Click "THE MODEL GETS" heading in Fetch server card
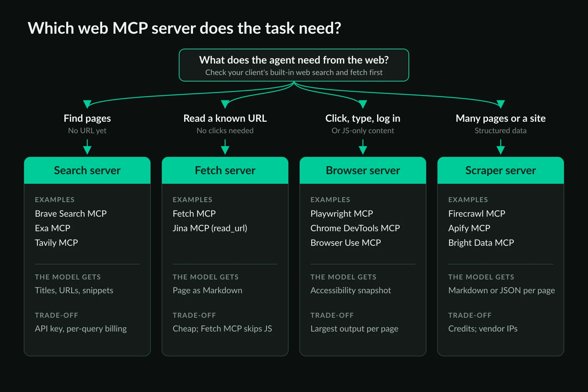 tap(206, 277)
